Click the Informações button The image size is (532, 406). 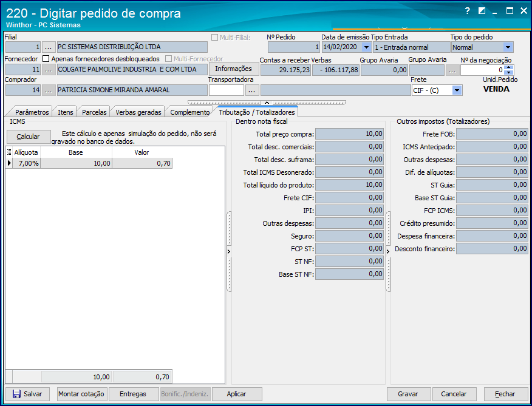(x=233, y=69)
